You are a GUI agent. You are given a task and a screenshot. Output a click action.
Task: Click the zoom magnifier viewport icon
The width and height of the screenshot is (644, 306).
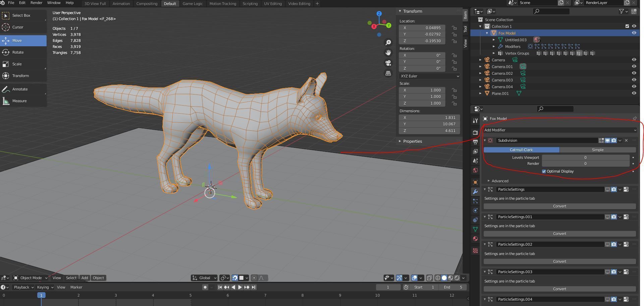388,42
